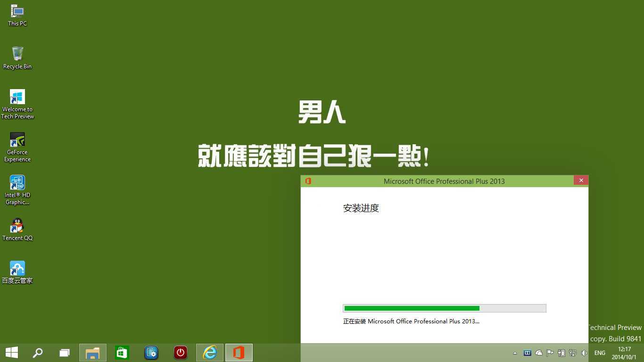Viewport: 644px width, 362px height.
Task: Open the speaker volume tray icon
Action: click(x=584, y=353)
